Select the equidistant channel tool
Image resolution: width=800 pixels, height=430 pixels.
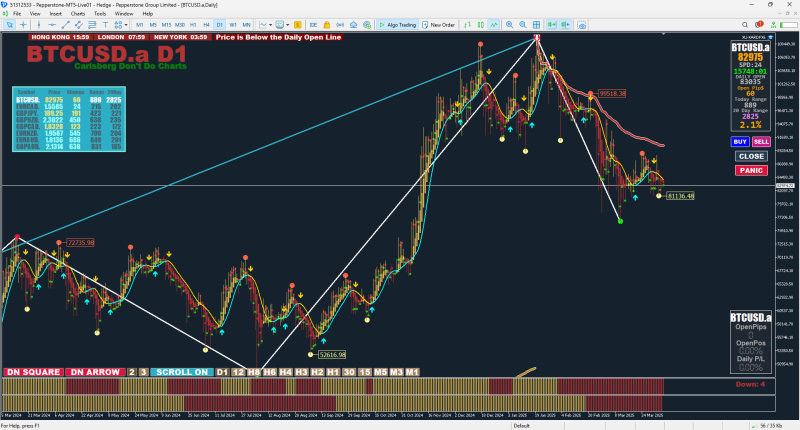pos(79,24)
